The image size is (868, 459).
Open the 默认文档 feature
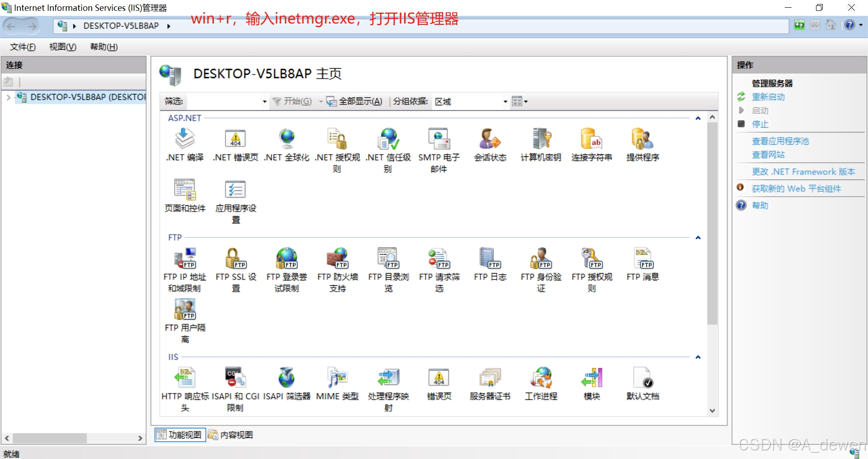point(642,384)
